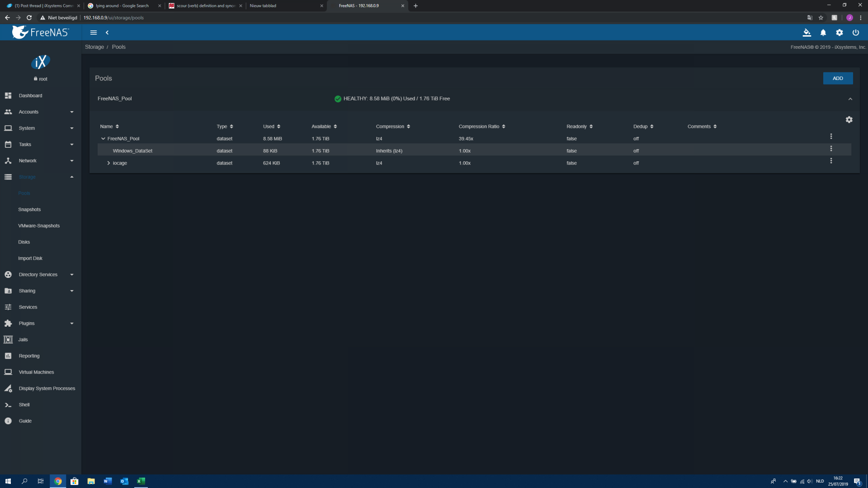The width and height of the screenshot is (868, 488).
Task: Open the top bar settings gear
Action: [x=840, y=33]
